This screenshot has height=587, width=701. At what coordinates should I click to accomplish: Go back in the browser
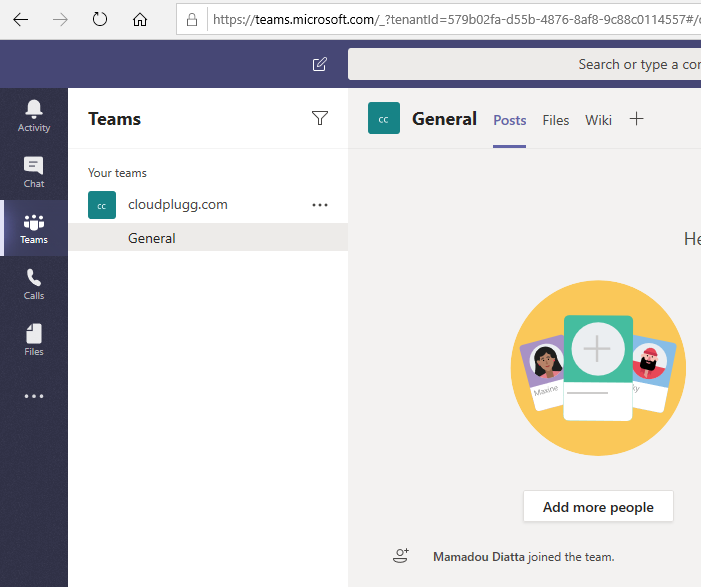click(x=21, y=20)
